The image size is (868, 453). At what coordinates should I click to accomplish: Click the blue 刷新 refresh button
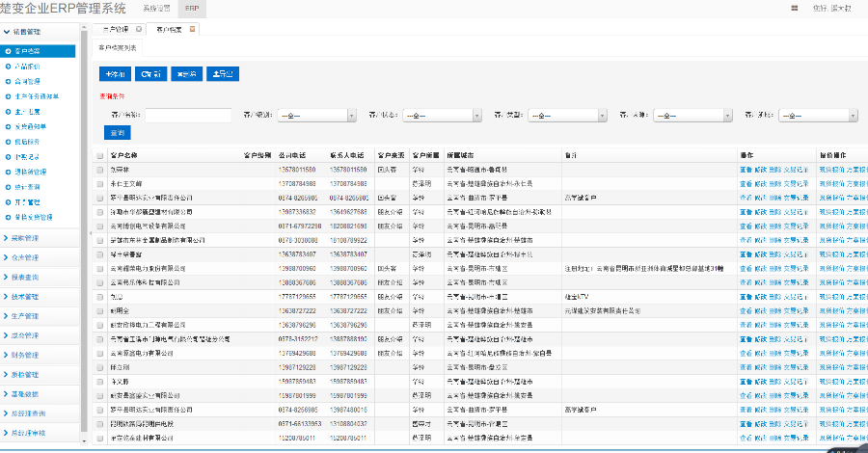[151, 74]
